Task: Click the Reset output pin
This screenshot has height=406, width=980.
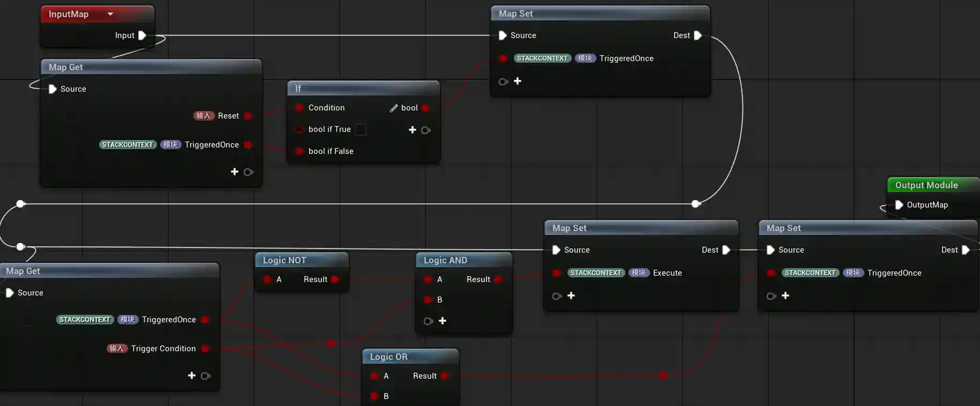Action: 248,116
